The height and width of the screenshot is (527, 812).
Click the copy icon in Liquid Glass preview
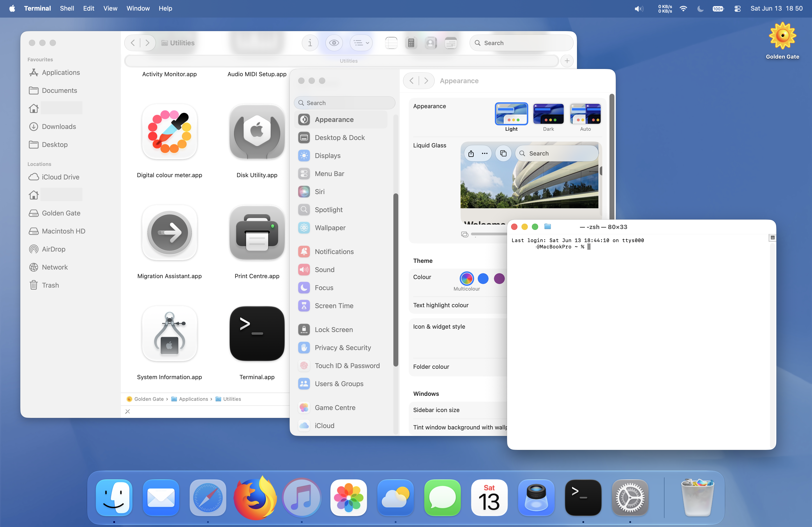coord(503,154)
